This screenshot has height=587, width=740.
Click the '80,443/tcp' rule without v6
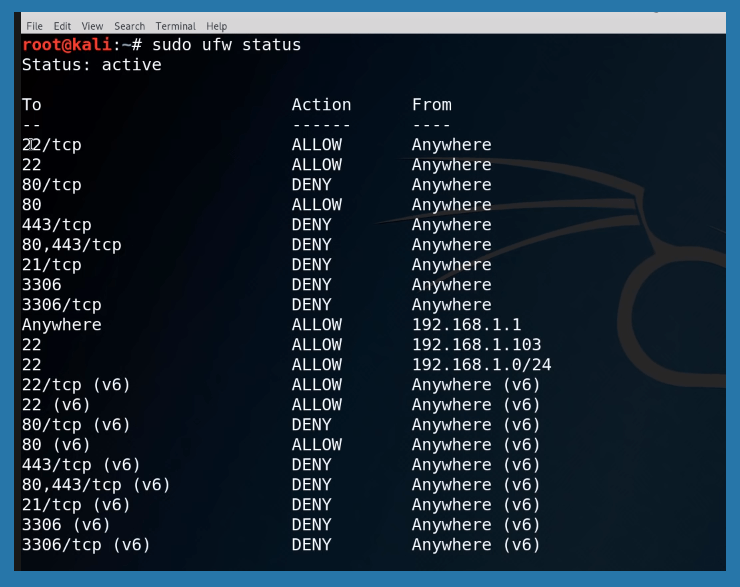tap(72, 244)
